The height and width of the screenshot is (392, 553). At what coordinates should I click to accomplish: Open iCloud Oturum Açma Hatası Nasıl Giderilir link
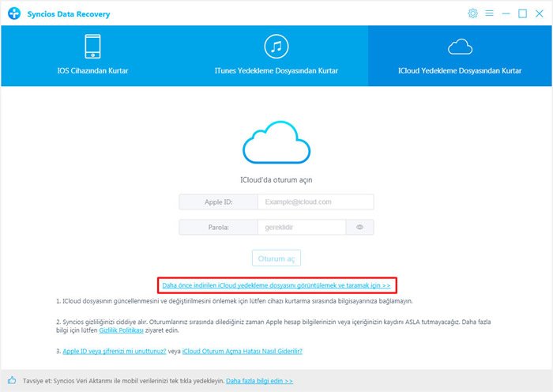click(243, 351)
